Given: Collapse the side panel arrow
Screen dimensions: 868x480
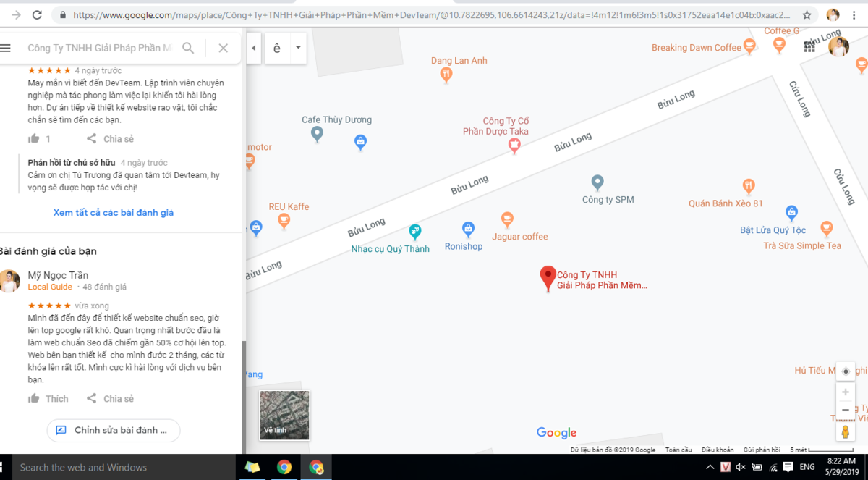Looking at the screenshot, I should point(253,49).
